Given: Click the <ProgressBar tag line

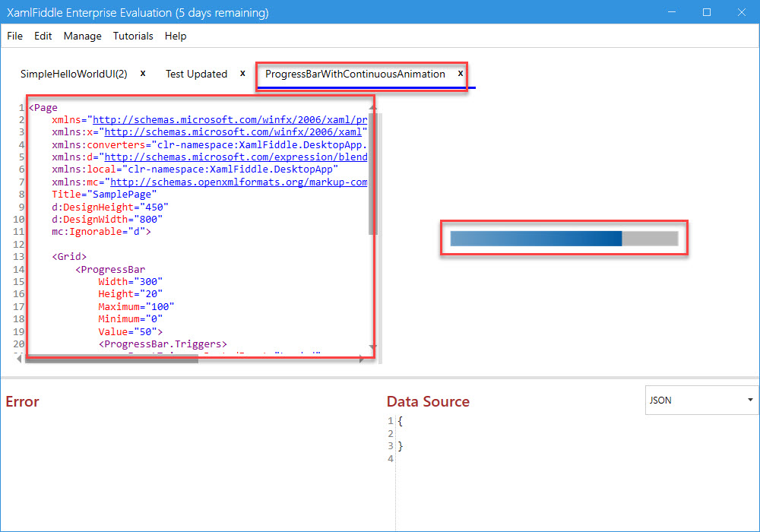Looking at the screenshot, I should (x=110, y=269).
